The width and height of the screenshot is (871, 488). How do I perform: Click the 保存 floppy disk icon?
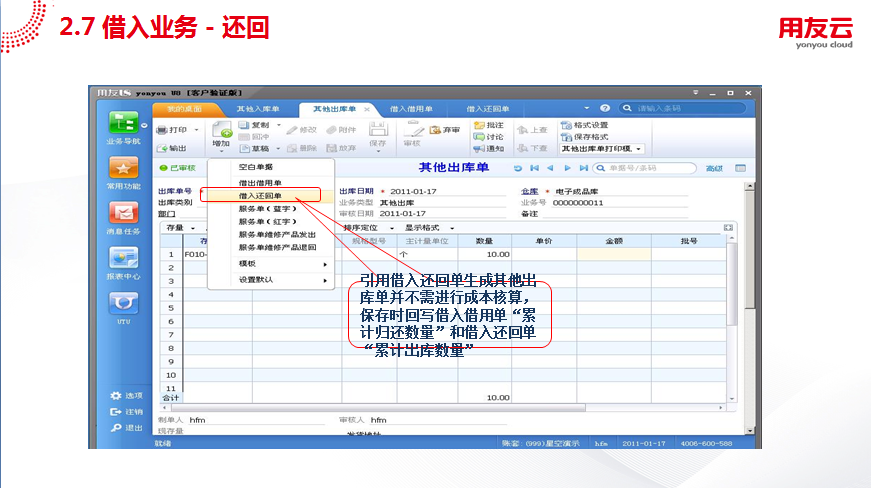[x=378, y=129]
